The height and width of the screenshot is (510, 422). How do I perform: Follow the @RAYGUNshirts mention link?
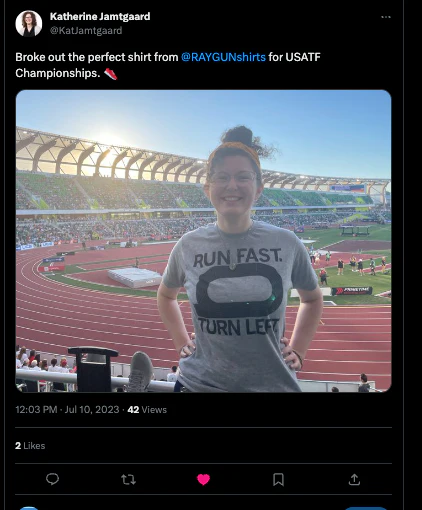[223, 57]
